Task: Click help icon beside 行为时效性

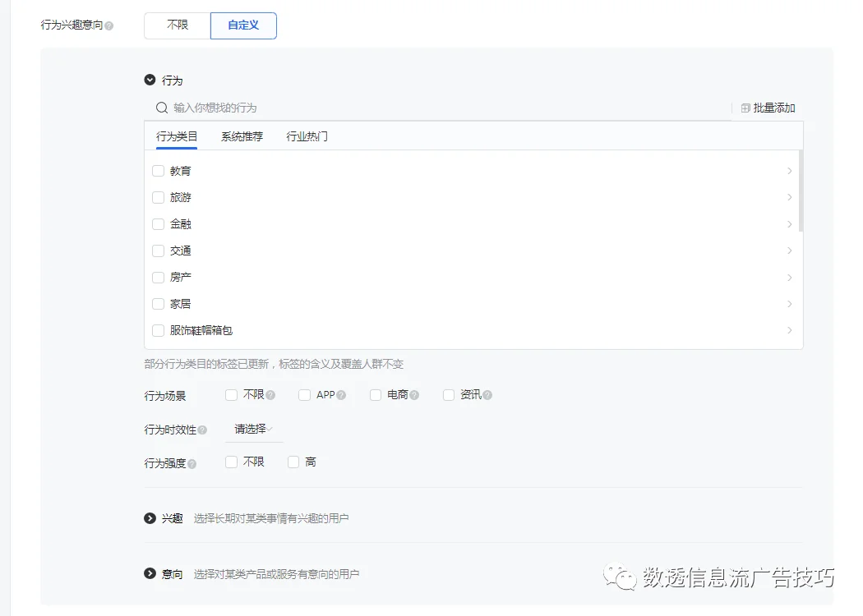Action: coord(202,430)
